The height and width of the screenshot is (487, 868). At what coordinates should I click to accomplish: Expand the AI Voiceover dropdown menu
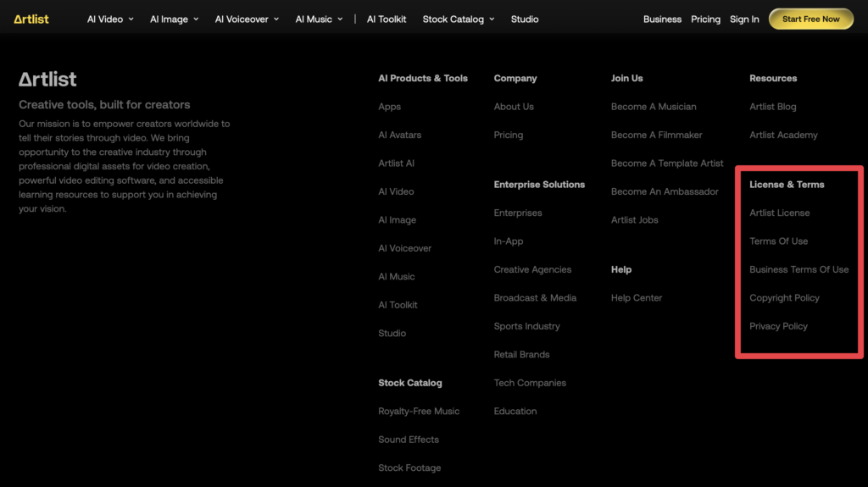247,19
